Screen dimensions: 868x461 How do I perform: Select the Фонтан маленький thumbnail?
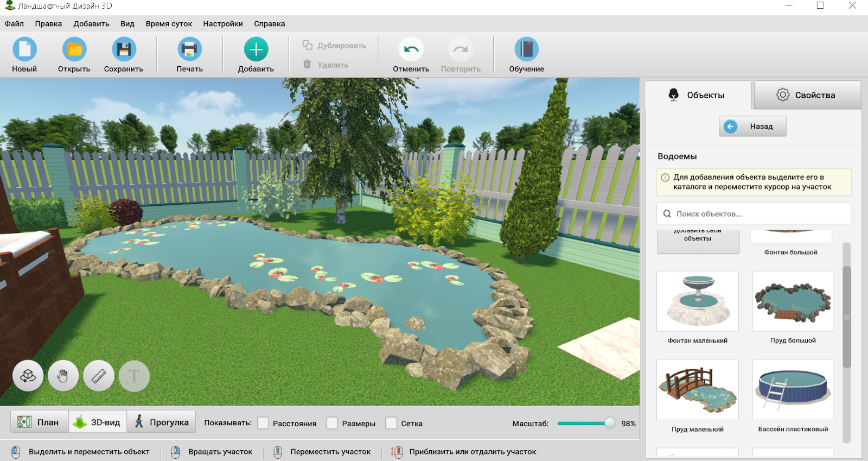tap(698, 301)
